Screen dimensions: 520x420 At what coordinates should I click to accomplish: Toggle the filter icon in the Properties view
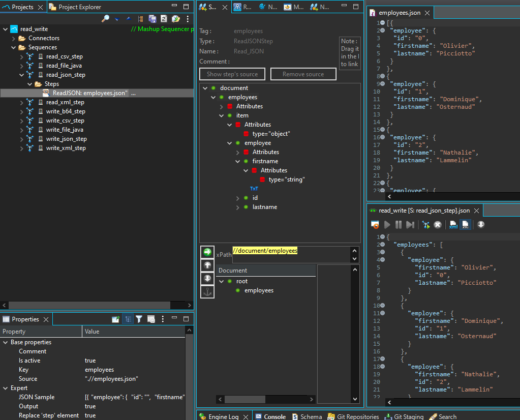pos(140,319)
